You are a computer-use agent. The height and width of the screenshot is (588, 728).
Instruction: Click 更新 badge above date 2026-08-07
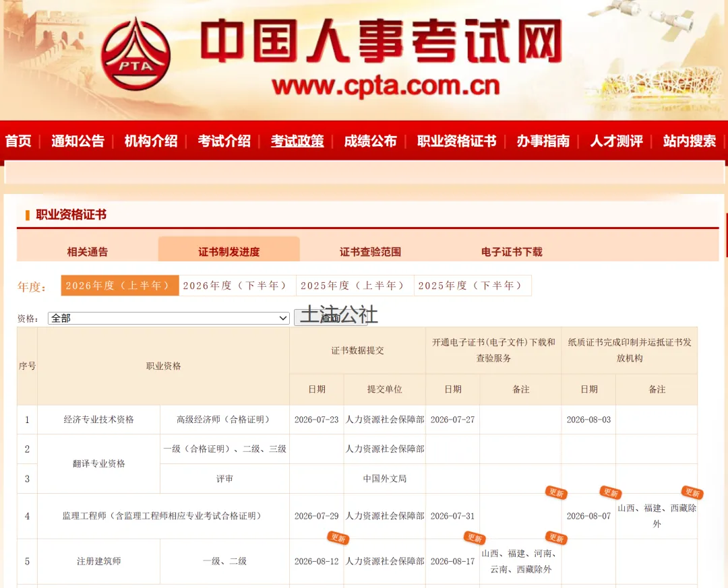click(x=610, y=493)
